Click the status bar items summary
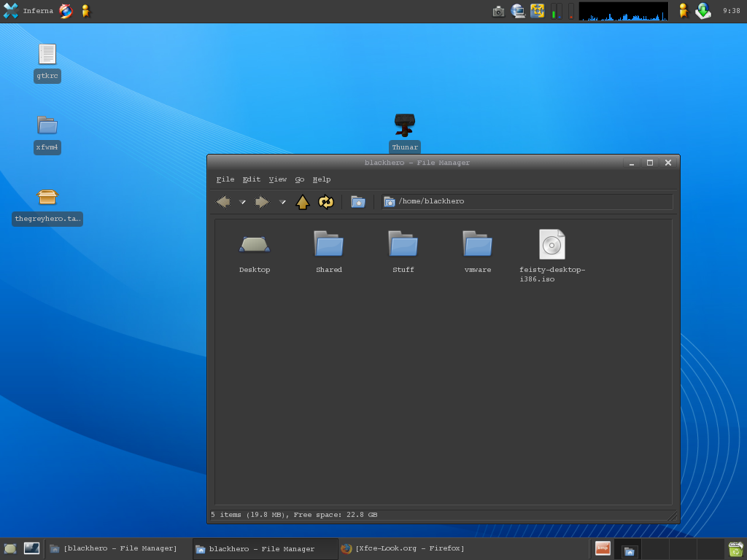Image resolution: width=747 pixels, height=560 pixels. (x=294, y=515)
